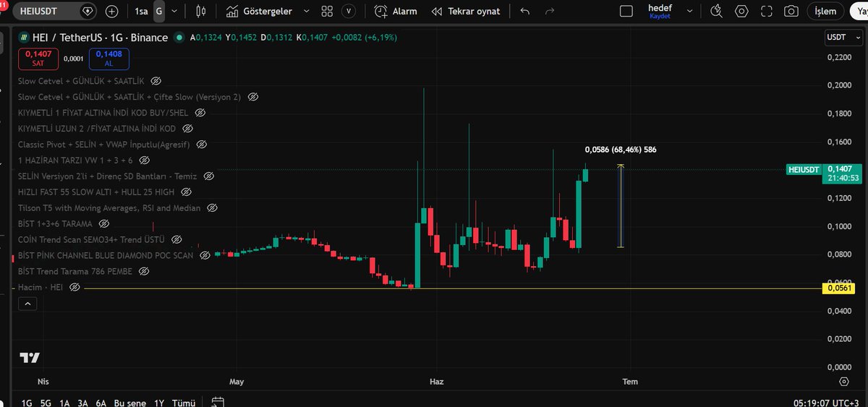
Task: Click the HEI / TetherUS symbol title
Action: click(100, 37)
